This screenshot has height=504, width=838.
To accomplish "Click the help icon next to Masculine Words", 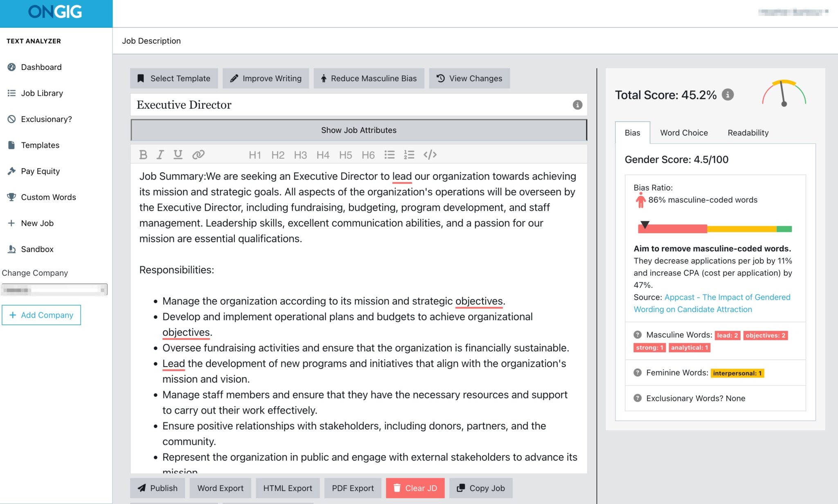I will click(x=637, y=335).
